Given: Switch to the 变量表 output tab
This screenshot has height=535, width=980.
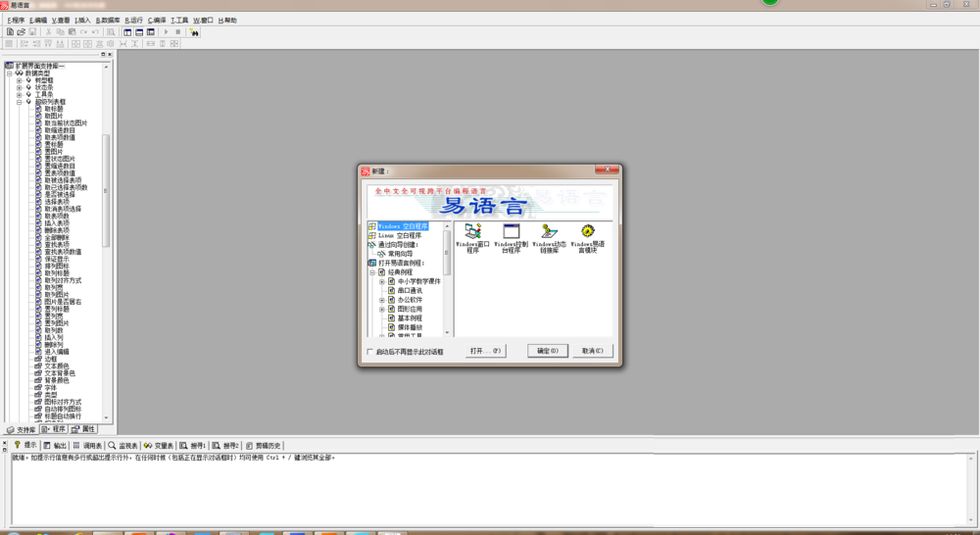Looking at the screenshot, I should (158, 445).
